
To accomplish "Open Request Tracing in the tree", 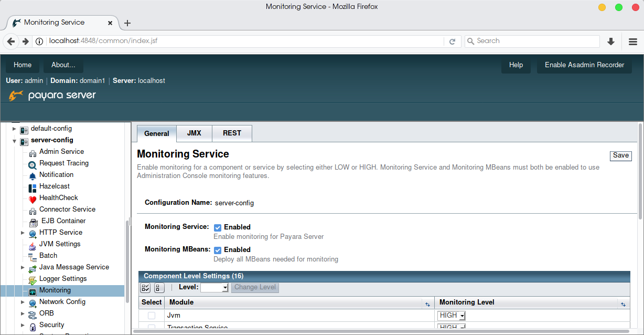I will (64, 163).
